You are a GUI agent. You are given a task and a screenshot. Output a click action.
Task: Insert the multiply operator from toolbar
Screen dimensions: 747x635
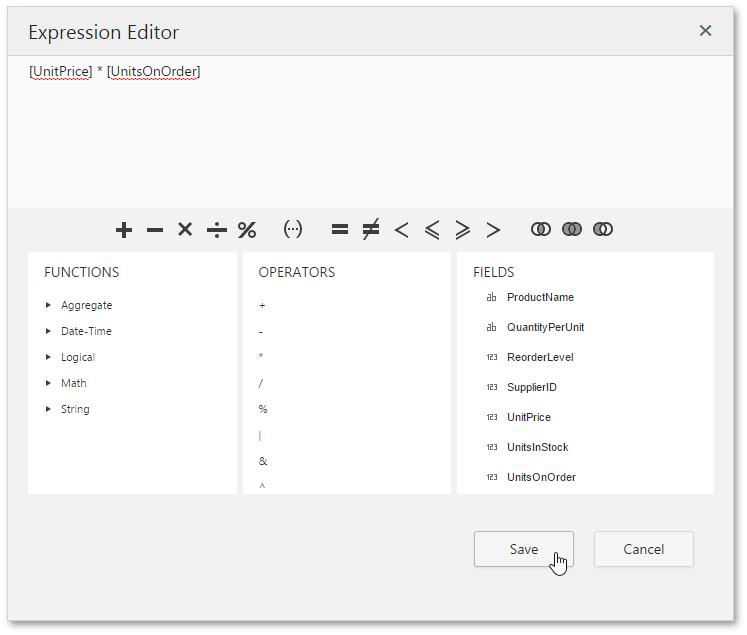[185, 230]
